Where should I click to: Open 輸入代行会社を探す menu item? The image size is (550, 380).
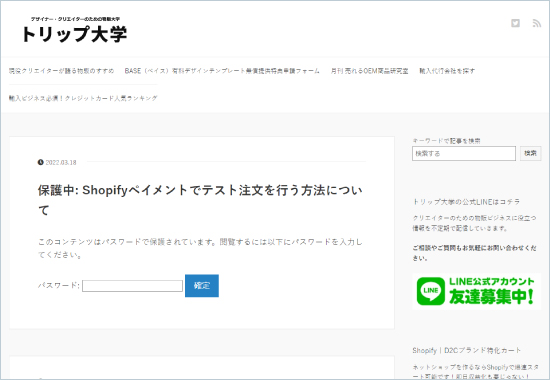(447, 71)
